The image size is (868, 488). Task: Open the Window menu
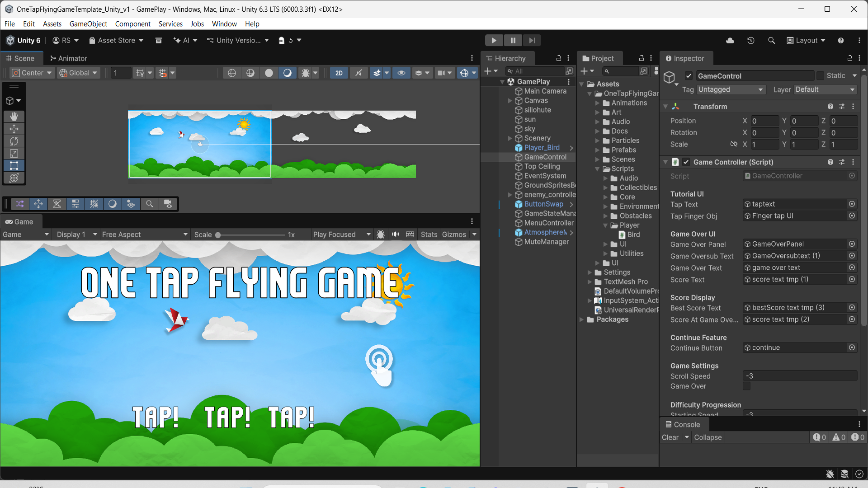pos(224,24)
